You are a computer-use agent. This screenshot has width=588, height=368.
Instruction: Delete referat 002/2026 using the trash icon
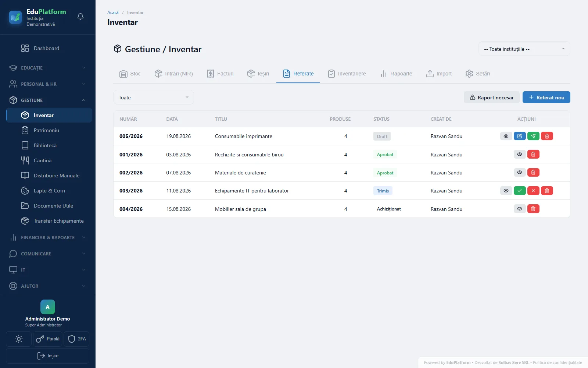pyautogui.click(x=533, y=172)
